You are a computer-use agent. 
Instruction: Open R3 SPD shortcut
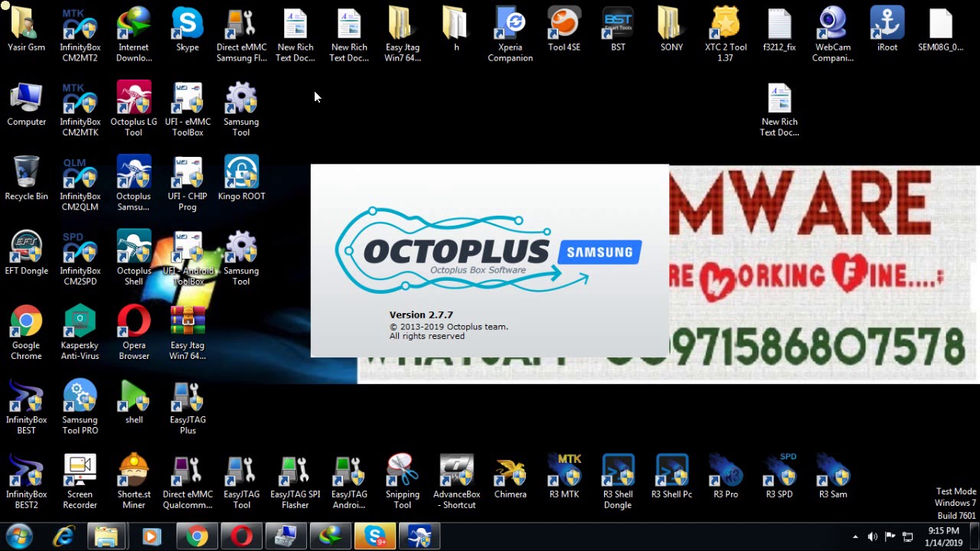[x=779, y=478]
